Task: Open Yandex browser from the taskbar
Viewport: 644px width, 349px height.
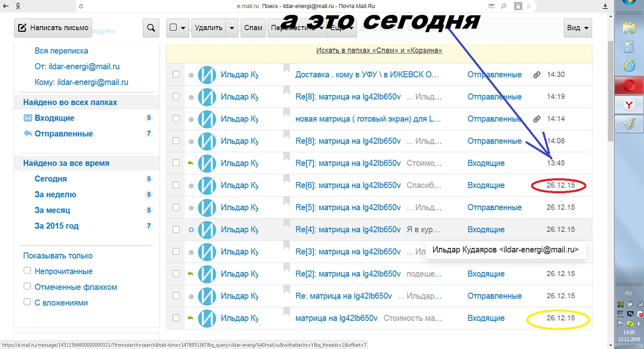Action: click(629, 105)
